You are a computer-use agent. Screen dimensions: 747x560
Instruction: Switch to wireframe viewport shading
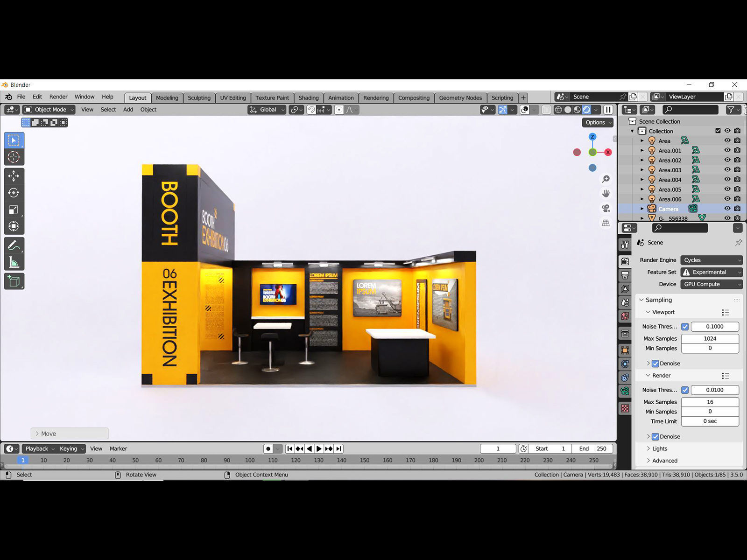[x=558, y=110]
